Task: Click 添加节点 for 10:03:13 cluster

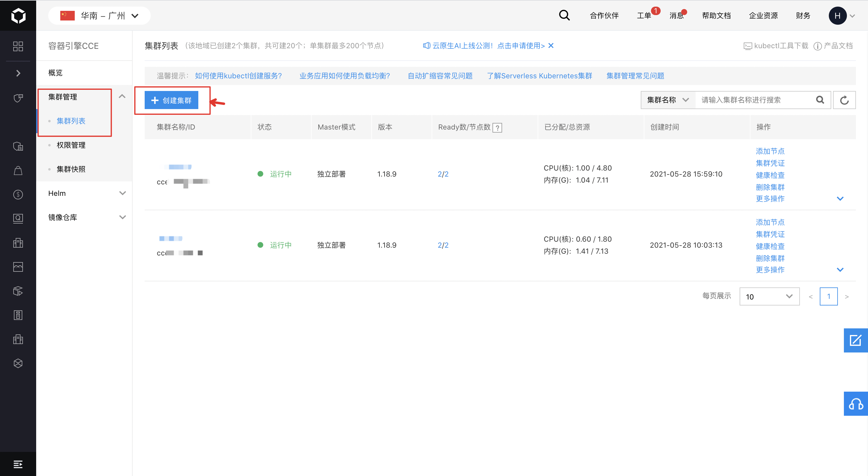Action: click(770, 222)
